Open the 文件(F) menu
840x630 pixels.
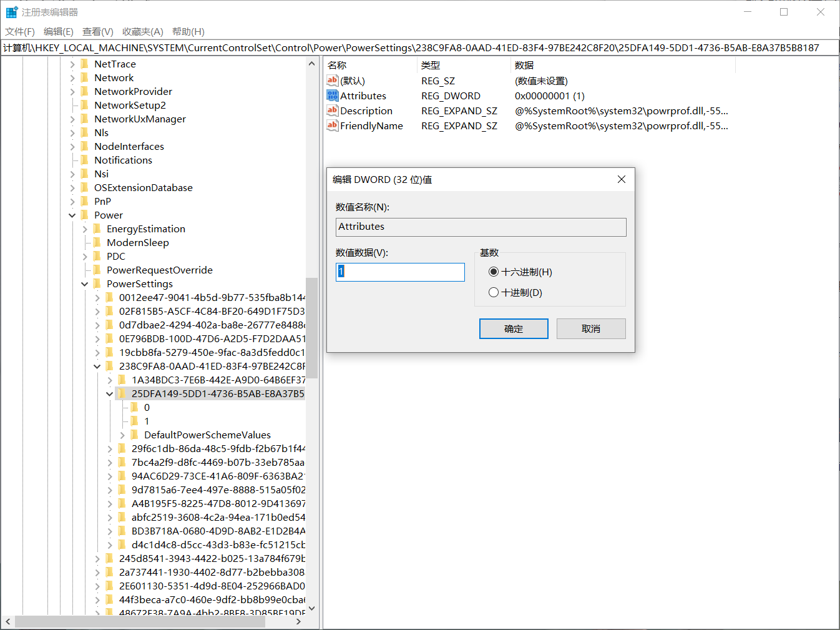[20, 32]
